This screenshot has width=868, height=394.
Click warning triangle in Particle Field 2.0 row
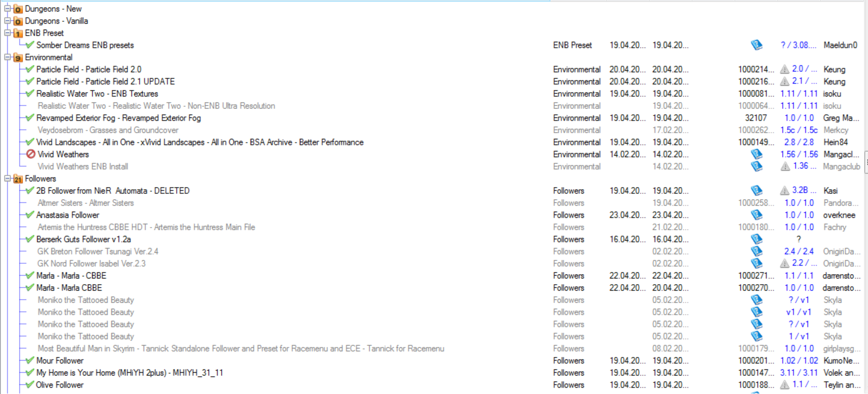point(785,69)
